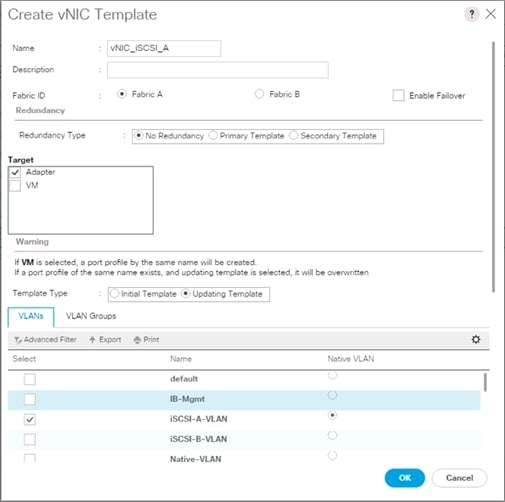505x502 pixels.
Task: Print the VLAN list
Action: 146,340
